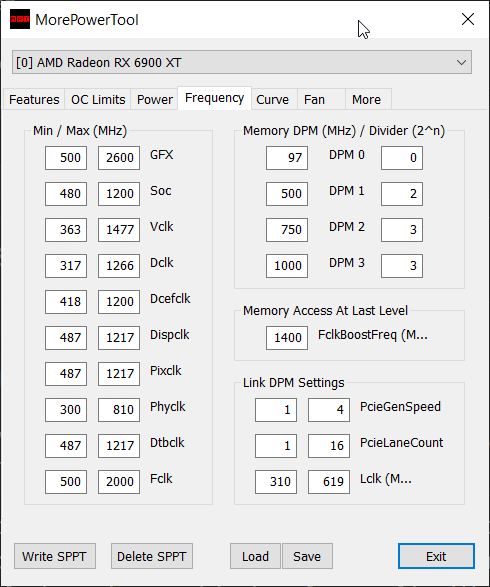The width and height of the screenshot is (490, 587).
Task: Click the DPM 0 divider field
Action: tap(402, 158)
